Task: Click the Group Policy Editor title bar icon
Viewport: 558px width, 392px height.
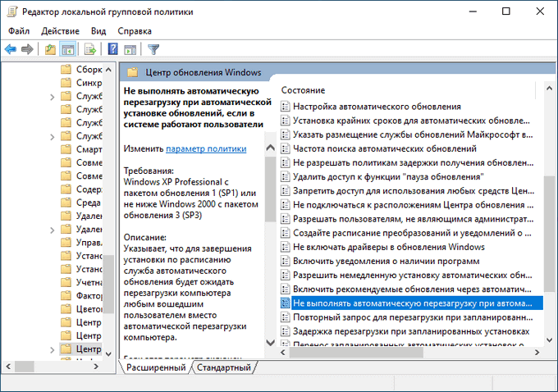Action: [12, 11]
